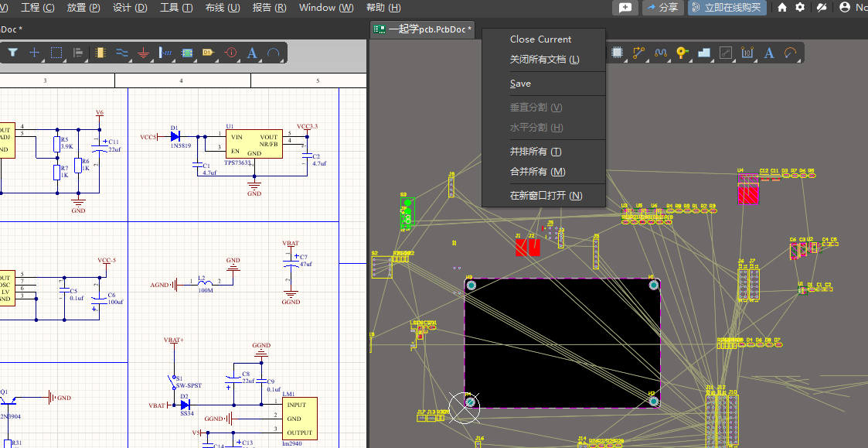Open preferences with the gear icon
This screenshot has width=868, height=448.
[800, 7]
